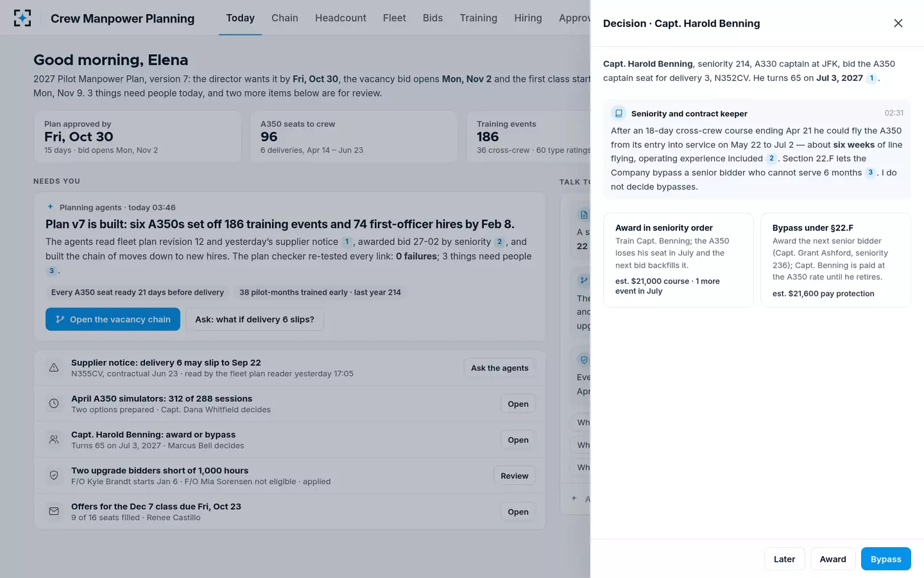Open the Headcount tab
The image size is (924, 578).
(x=341, y=18)
